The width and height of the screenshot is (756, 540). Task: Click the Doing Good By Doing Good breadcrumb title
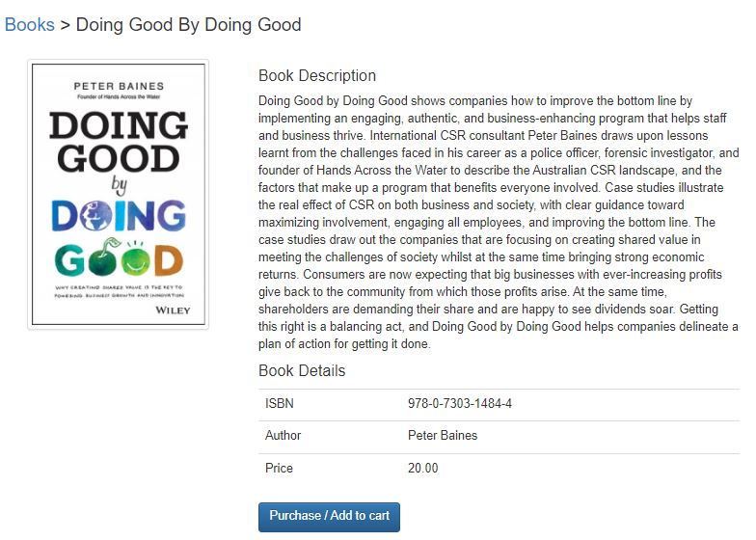189,24
